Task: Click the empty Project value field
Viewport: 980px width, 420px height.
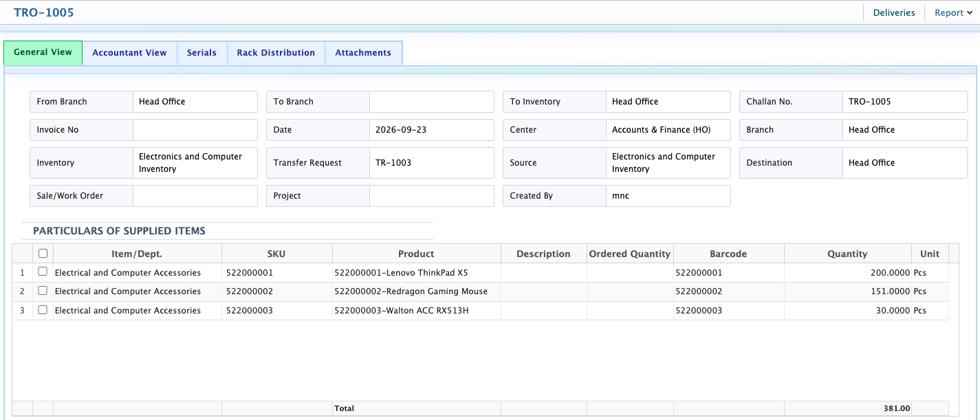Action: click(432, 196)
